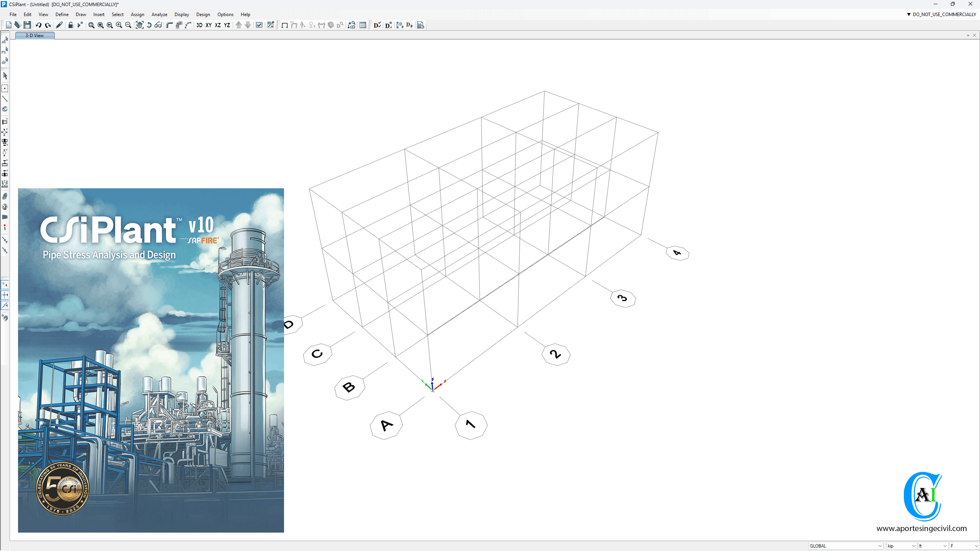Toggle the lock/unlock model icon
This screenshot has height=551, width=980.
coord(70,25)
